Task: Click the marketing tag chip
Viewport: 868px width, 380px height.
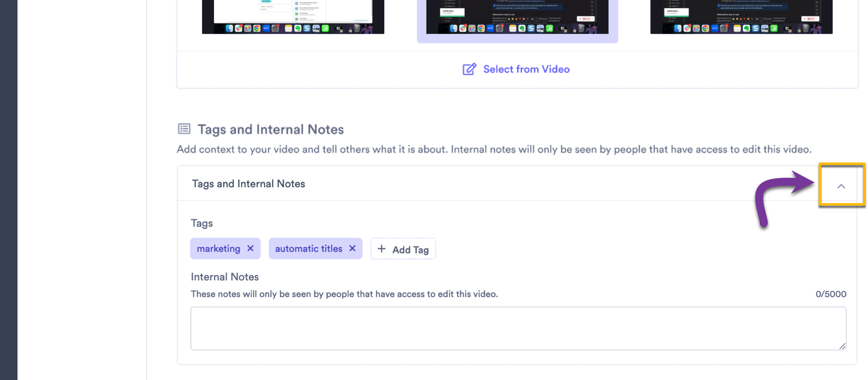Action: coord(219,248)
